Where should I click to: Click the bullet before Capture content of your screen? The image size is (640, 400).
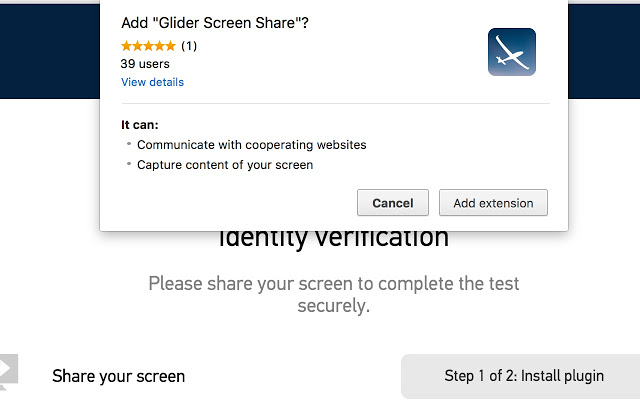tap(129, 165)
